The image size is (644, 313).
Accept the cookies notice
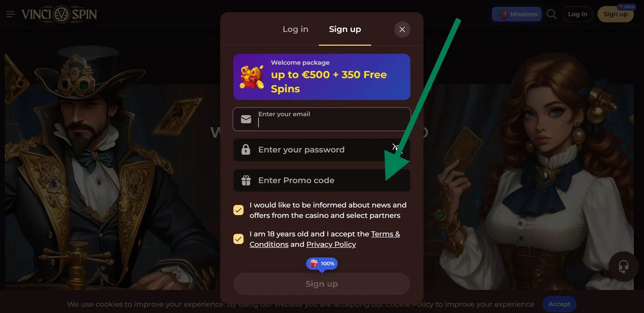559,304
